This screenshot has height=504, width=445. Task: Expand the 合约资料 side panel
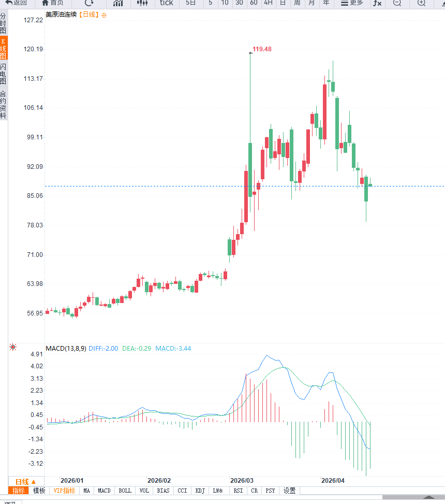[4, 105]
